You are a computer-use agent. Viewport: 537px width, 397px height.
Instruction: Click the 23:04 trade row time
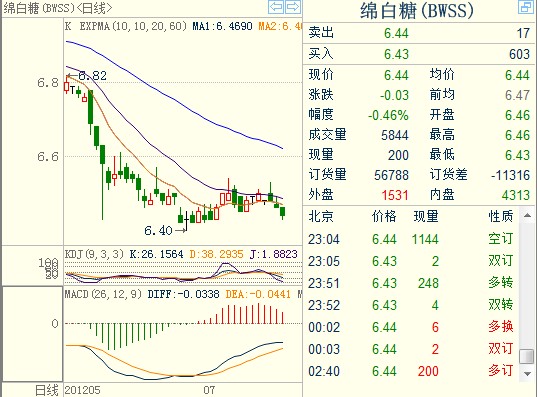(x=324, y=239)
